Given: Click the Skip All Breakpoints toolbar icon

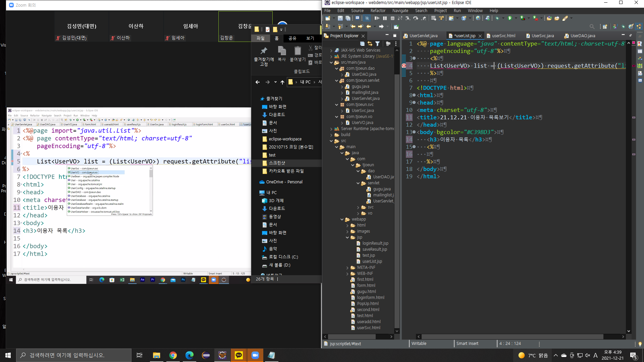Looking at the screenshot, I should [367, 18].
